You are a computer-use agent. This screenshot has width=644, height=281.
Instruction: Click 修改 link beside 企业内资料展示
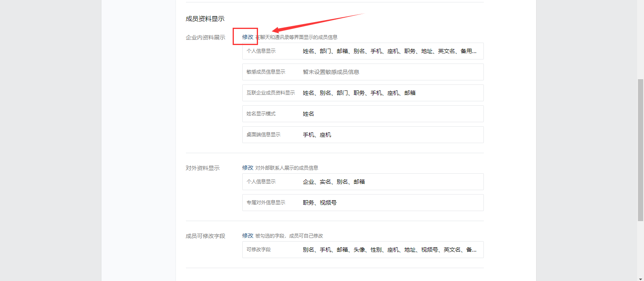[x=248, y=37]
